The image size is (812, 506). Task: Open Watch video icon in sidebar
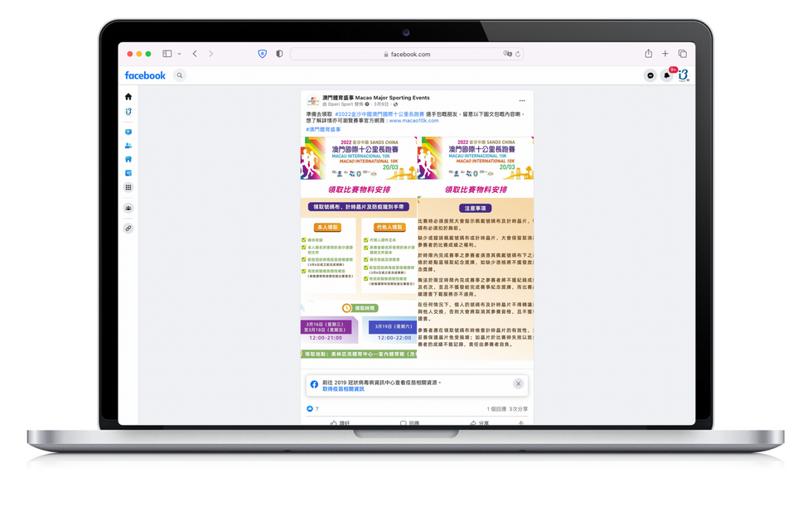pos(128,132)
